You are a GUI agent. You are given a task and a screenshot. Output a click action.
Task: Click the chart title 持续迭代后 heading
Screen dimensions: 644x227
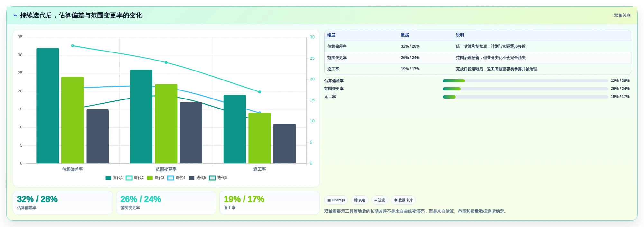[81, 15]
